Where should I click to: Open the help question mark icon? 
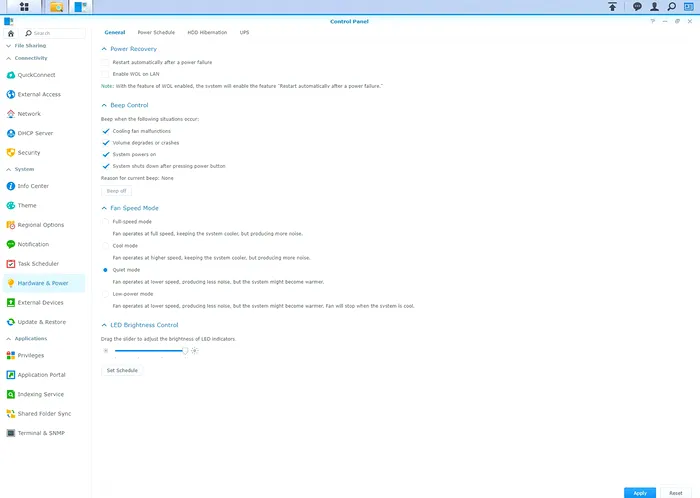(652, 21)
